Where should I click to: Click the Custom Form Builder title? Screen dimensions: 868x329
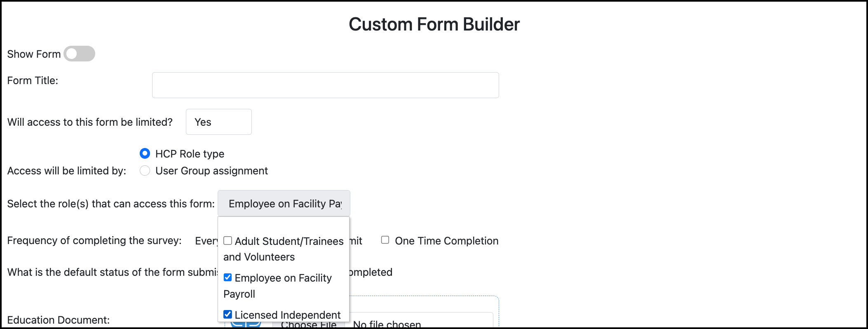(434, 23)
